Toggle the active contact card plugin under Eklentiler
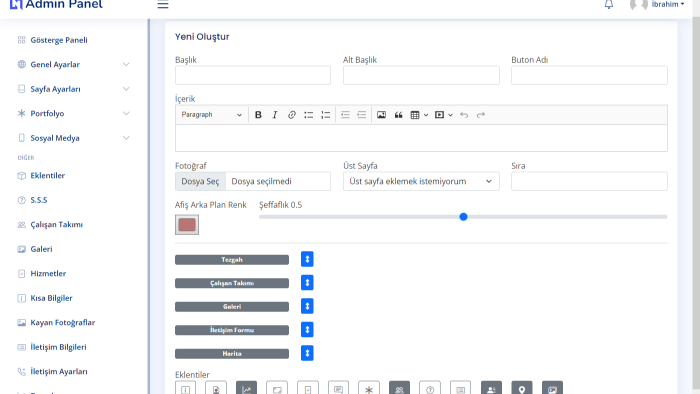Viewport: 700px width, 394px height. point(491,388)
